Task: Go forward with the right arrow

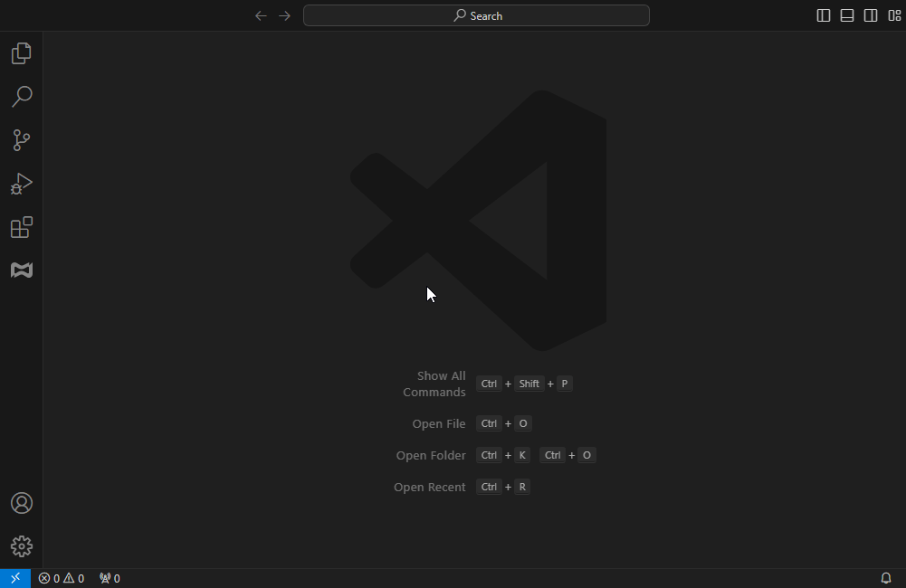Action: (x=284, y=15)
